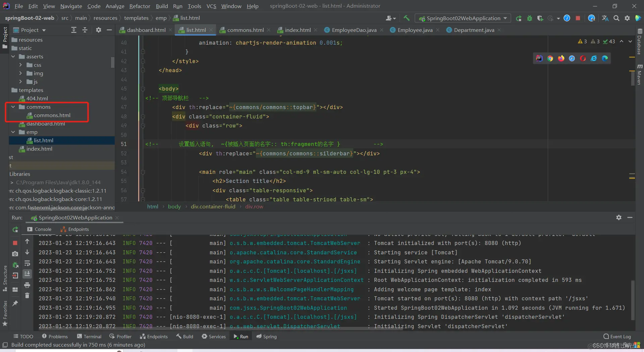Toggle the Database side panel
This screenshot has height=352, width=644.
tap(640, 42)
